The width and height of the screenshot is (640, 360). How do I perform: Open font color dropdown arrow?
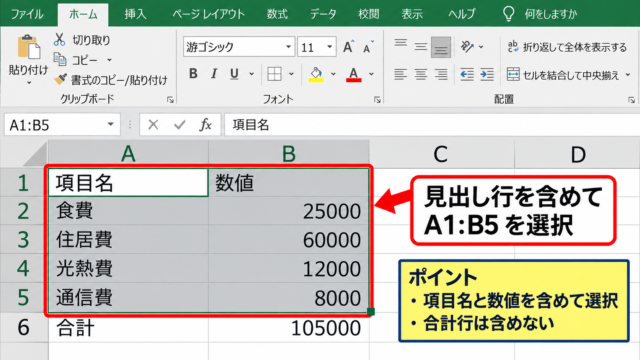tap(371, 74)
